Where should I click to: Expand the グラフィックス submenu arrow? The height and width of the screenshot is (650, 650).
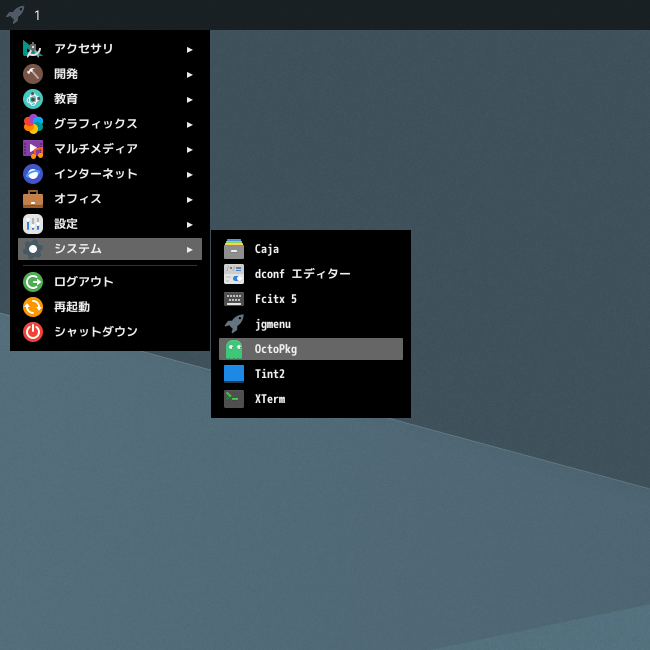[x=189, y=124]
